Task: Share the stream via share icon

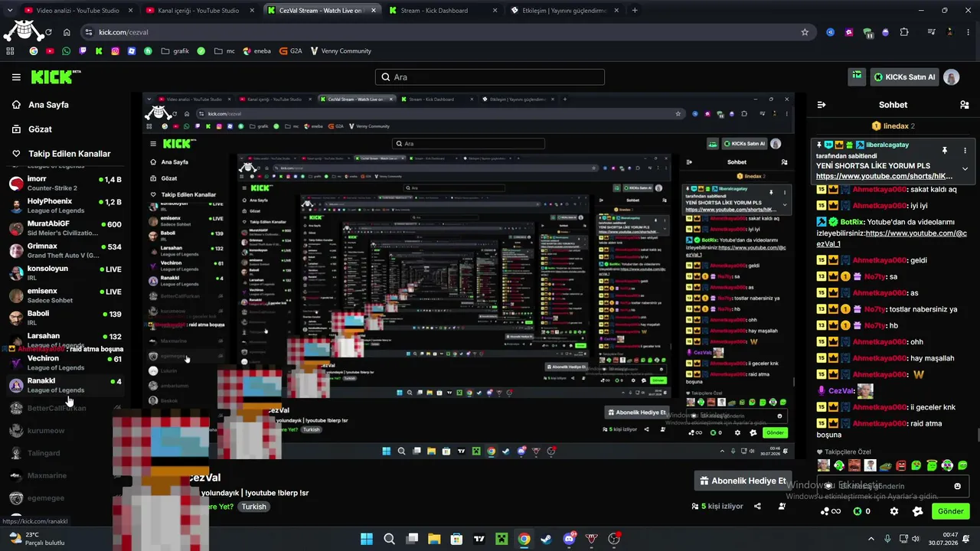Action: coord(757,506)
